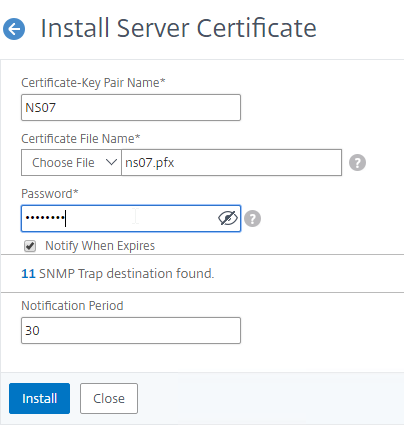Viewport: 404px width, 425px height.
Task: Focus the Certificate-Key Pair Name field
Action: (x=131, y=107)
